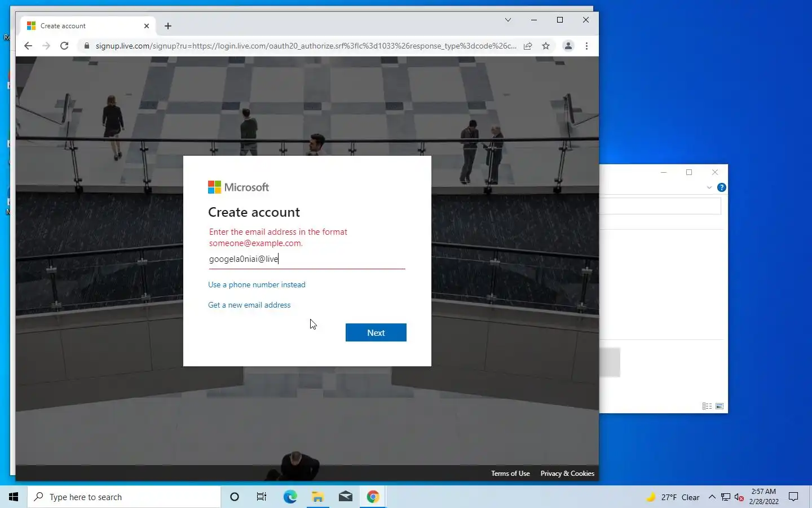This screenshot has height=508, width=812.
Task: Click the lock site-info icon
Action: (x=86, y=46)
